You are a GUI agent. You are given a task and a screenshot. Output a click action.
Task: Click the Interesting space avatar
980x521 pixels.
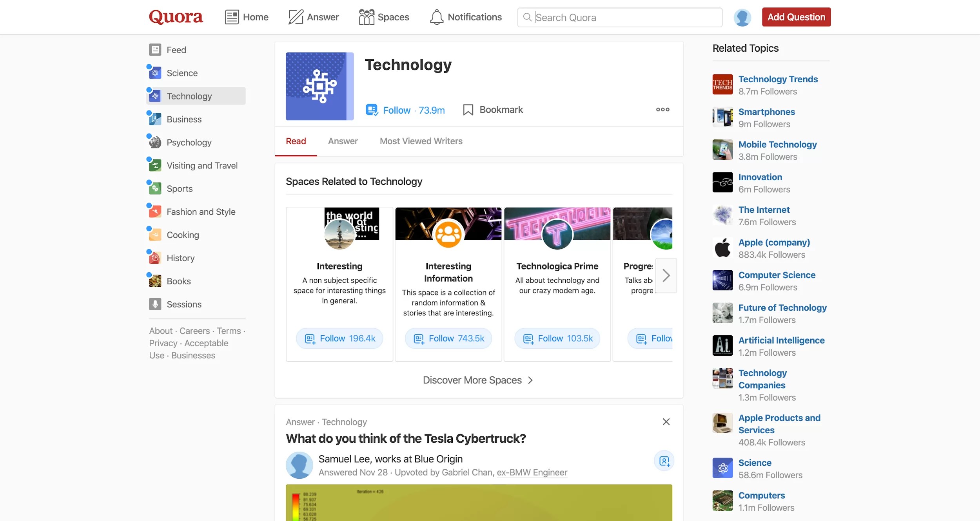coord(339,234)
